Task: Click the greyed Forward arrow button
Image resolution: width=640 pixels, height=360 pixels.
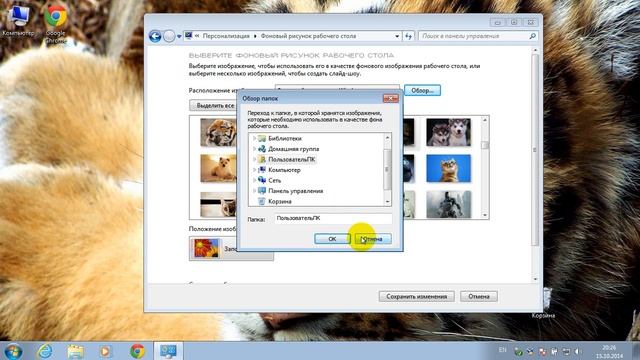Action: click(169, 36)
